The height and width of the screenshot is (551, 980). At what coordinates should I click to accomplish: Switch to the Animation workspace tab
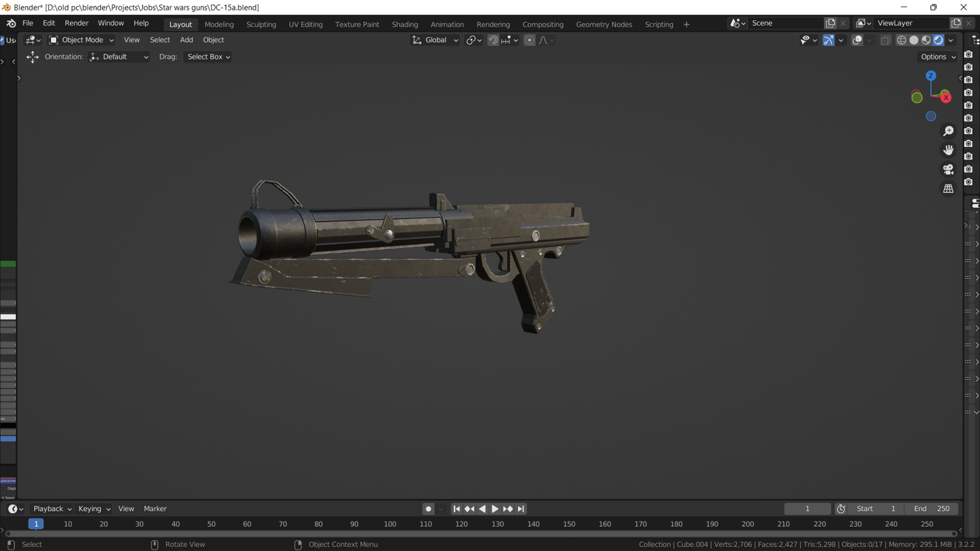click(447, 25)
